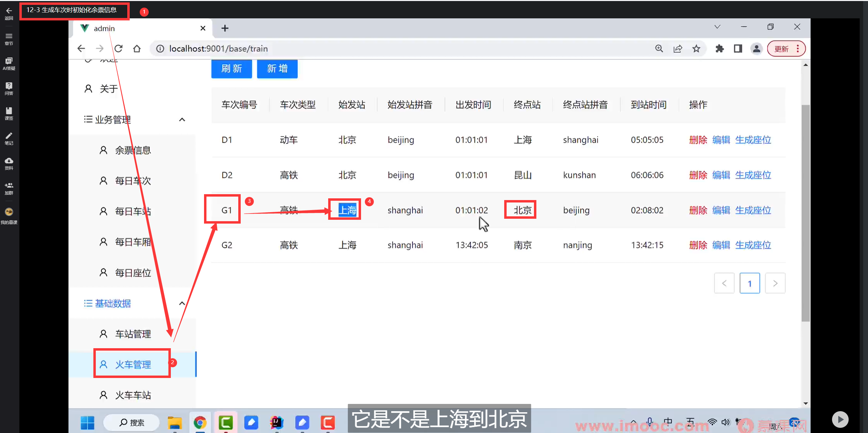The image size is (868, 433).
Task: Select page 1 in pagination
Action: click(750, 283)
